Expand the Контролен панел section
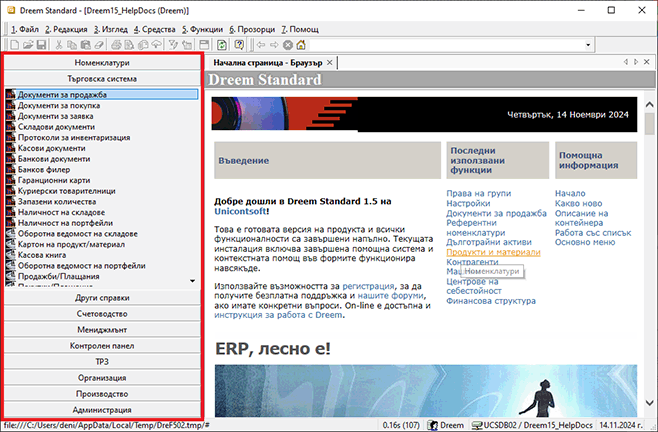Image resolution: width=658 pixels, height=432 pixels. [102, 346]
